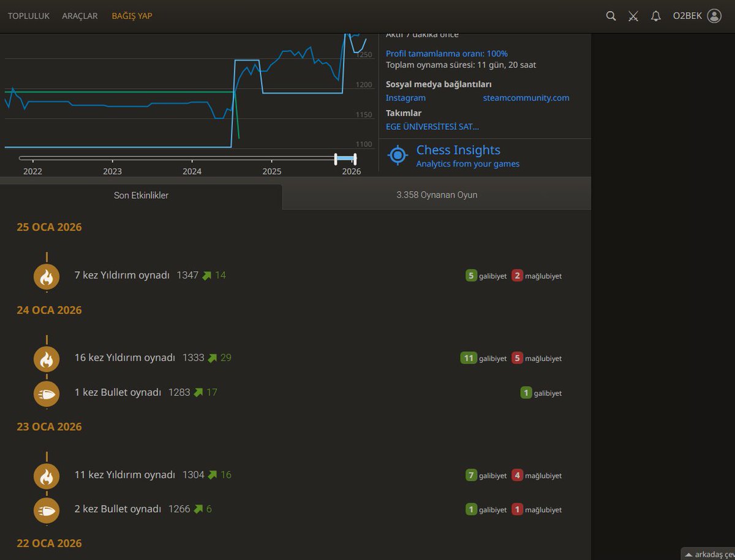Viewport: 735px width, 560px height.
Task: Click the blue selected range of chart slider
Action: pos(345,159)
